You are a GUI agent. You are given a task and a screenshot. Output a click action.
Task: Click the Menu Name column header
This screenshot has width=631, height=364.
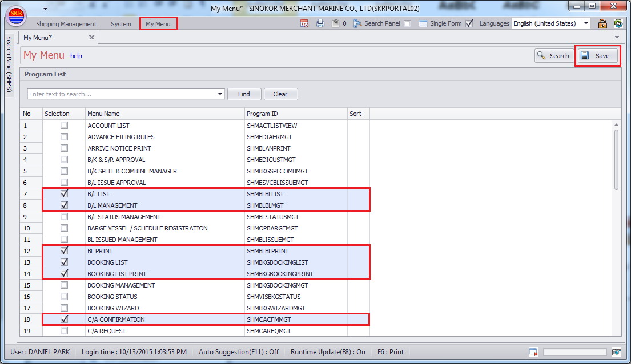164,114
